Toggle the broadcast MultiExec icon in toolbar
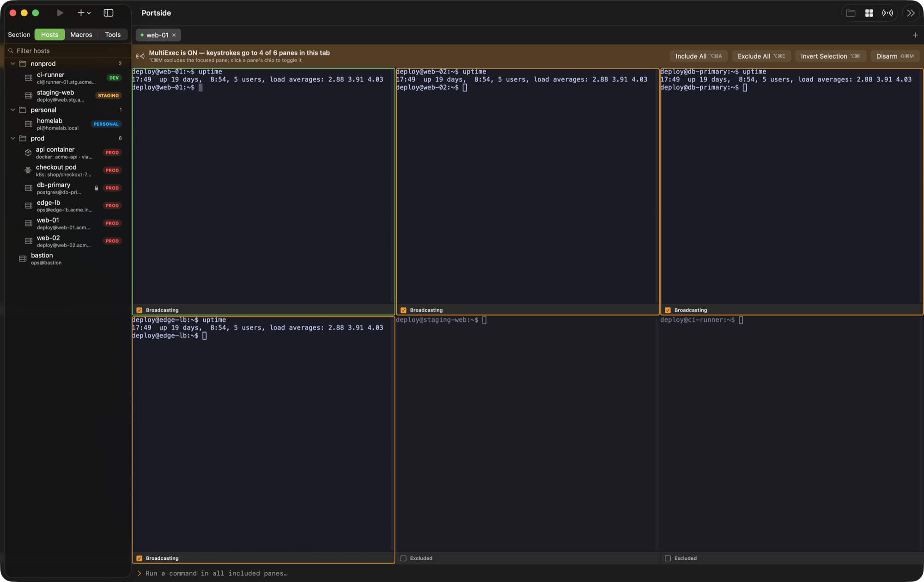Viewport: 924px width, 582px height. point(888,13)
